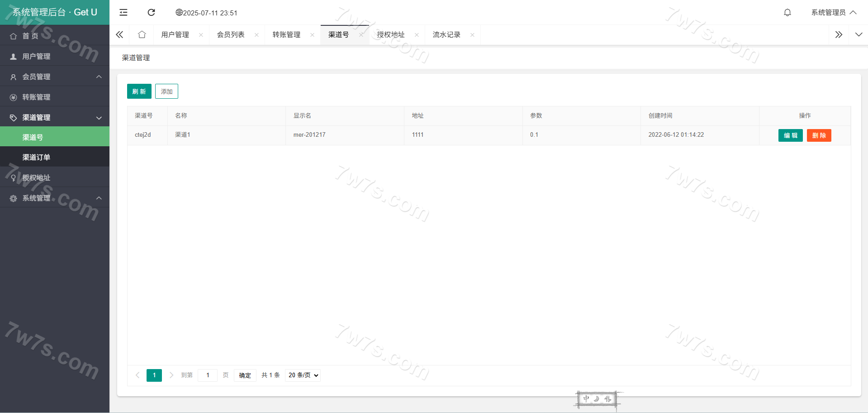The width and height of the screenshot is (868, 413).
Task: Click the 添加 button
Action: coord(166,91)
